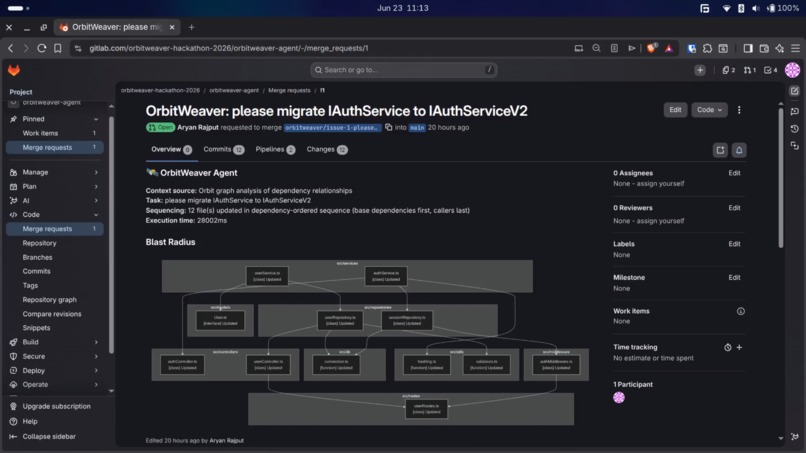The width and height of the screenshot is (806, 453).
Task: Bookmark this page using the bookmark icon
Action: pyautogui.click(x=58, y=48)
